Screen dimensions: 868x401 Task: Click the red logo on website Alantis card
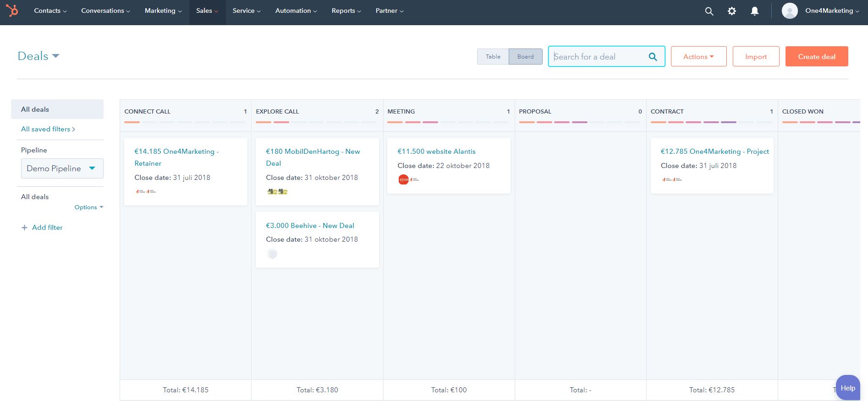[x=403, y=179]
